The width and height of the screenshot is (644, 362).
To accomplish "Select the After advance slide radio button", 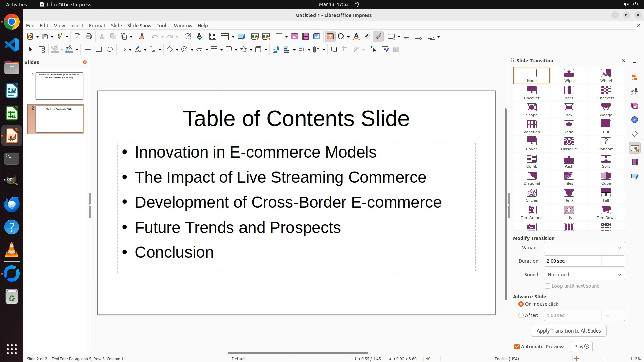I will (x=521, y=315).
